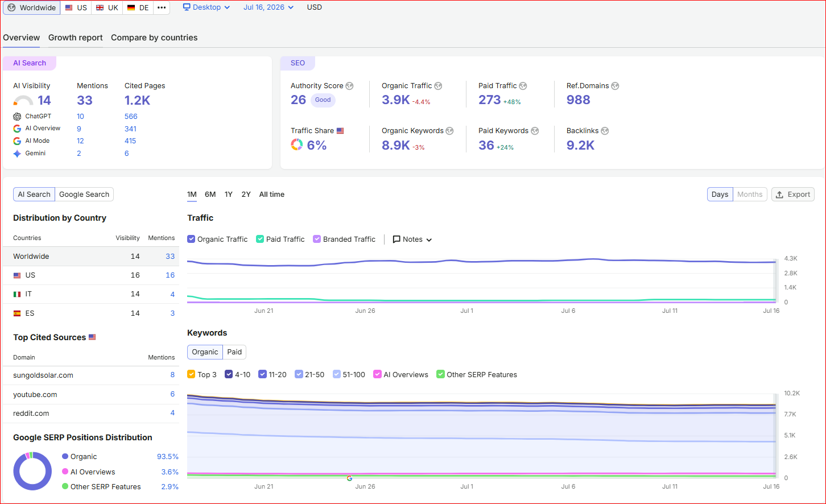Open the Desktop device dropdown
The width and height of the screenshot is (826, 504).
pyautogui.click(x=206, y=7)
